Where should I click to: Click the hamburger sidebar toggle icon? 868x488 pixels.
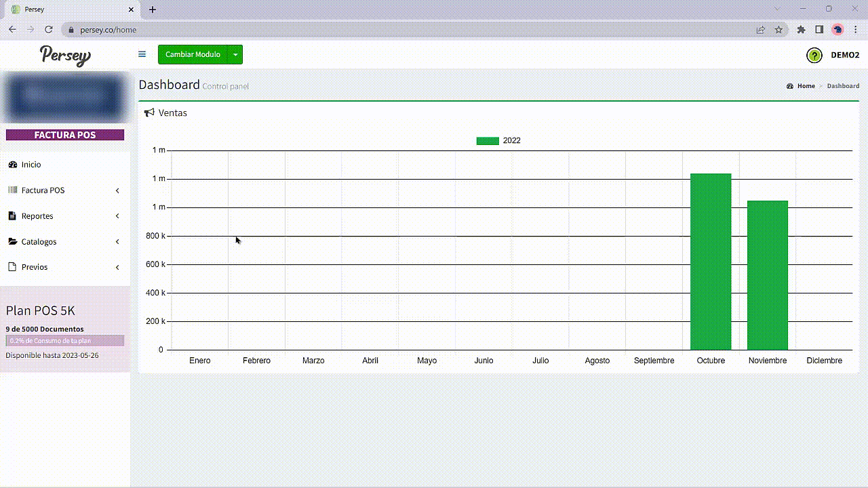[142, 54]
